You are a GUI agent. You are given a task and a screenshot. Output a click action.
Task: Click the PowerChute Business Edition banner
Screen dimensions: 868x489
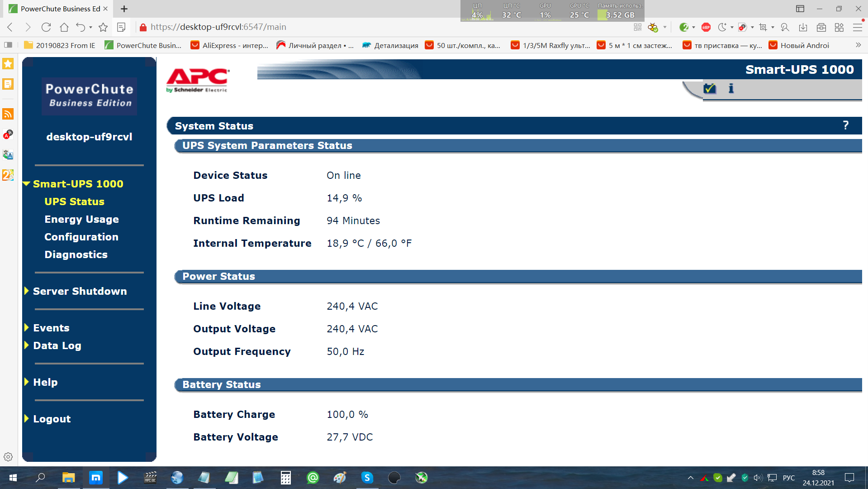90,96
